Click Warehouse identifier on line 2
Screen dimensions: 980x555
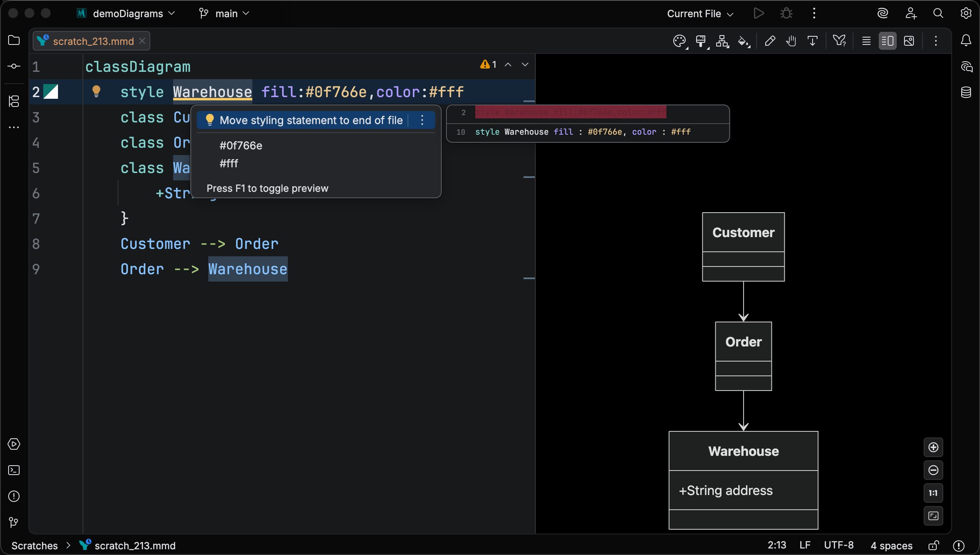pyautogui.click(x=212, y=92)
